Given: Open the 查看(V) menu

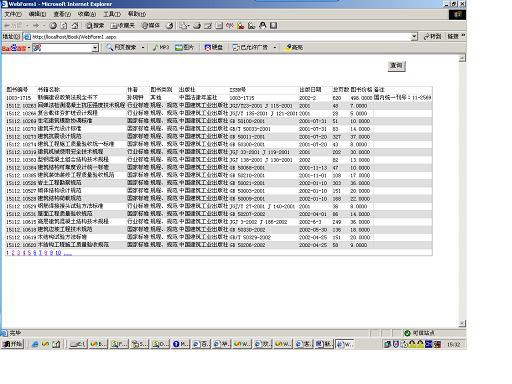Looking at the screenshot, I should point(62,14).
